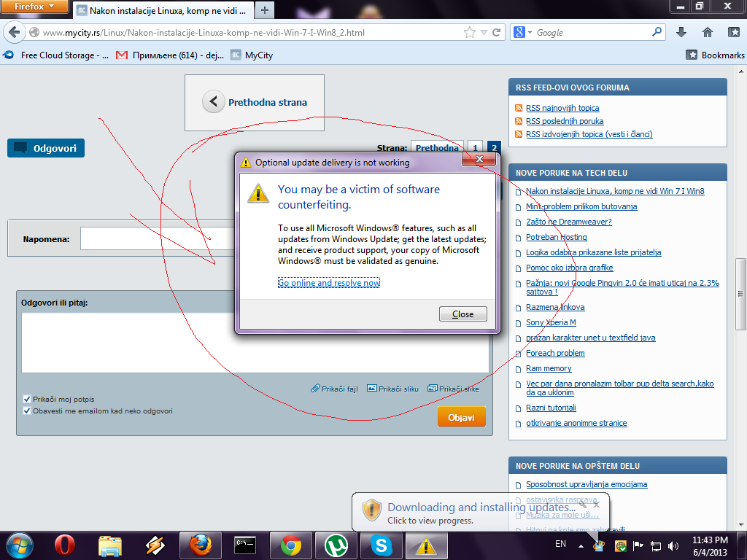Open the MyCity bookmark
This screenshot has height=560, width=747.
click(x=252, y=55)
